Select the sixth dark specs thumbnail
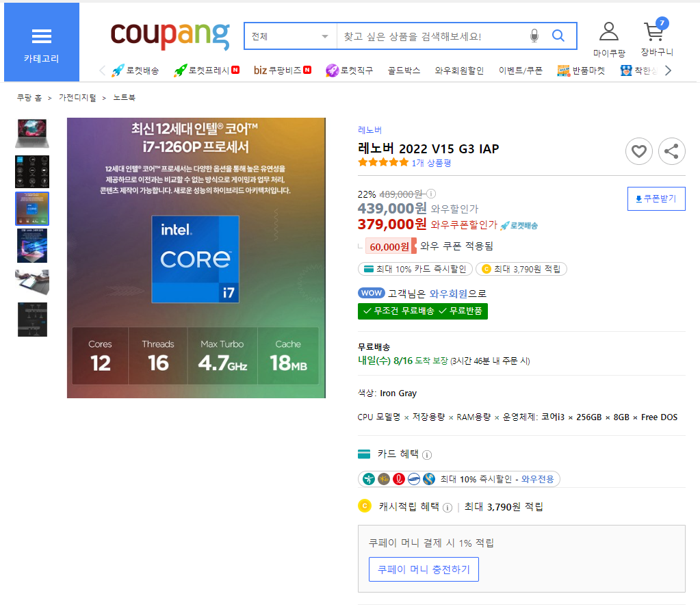The width and height of the screenshot is (700, 609). [x=32, y=320]
